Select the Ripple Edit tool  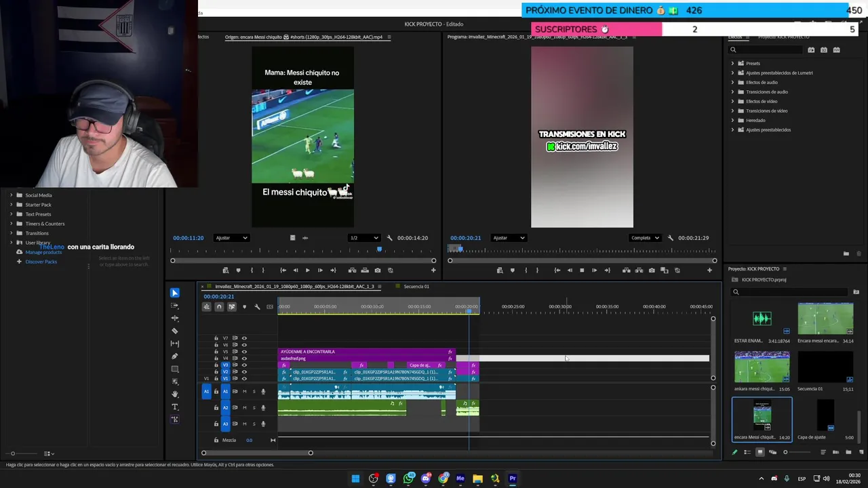click(175, 318)
